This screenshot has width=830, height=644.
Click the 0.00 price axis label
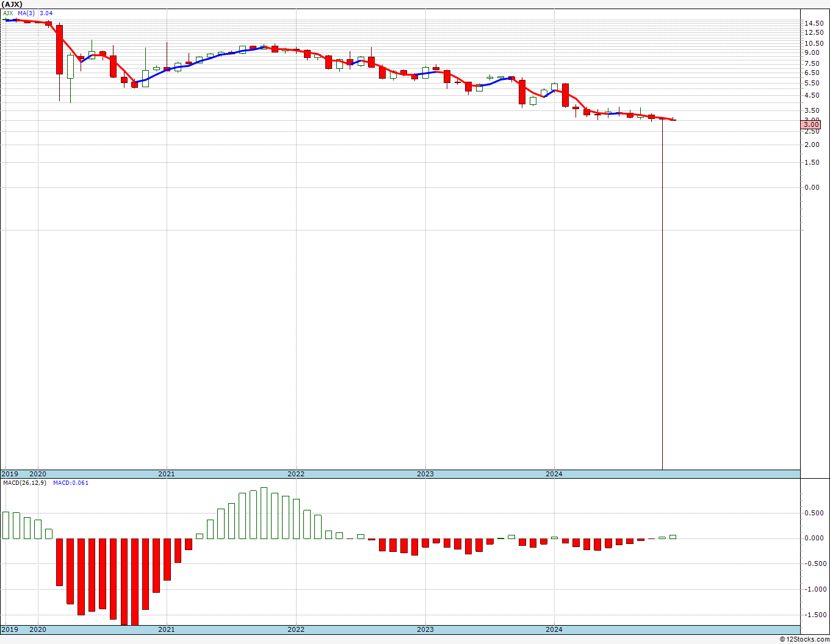tap(812, 187)
